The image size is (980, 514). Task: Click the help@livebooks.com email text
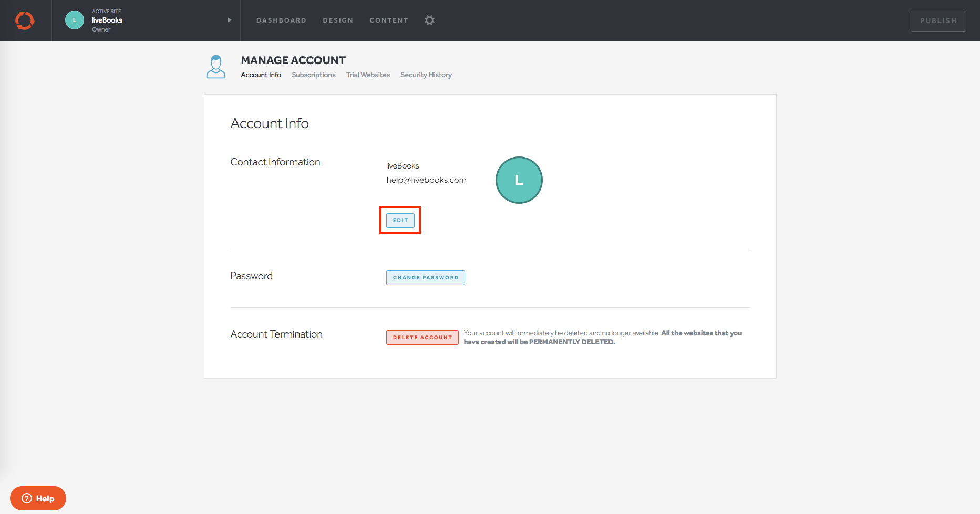pos(426,180)
